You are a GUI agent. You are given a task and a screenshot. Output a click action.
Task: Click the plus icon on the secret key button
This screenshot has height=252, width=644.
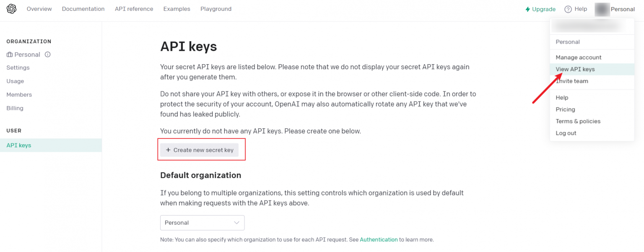(168, 150)
